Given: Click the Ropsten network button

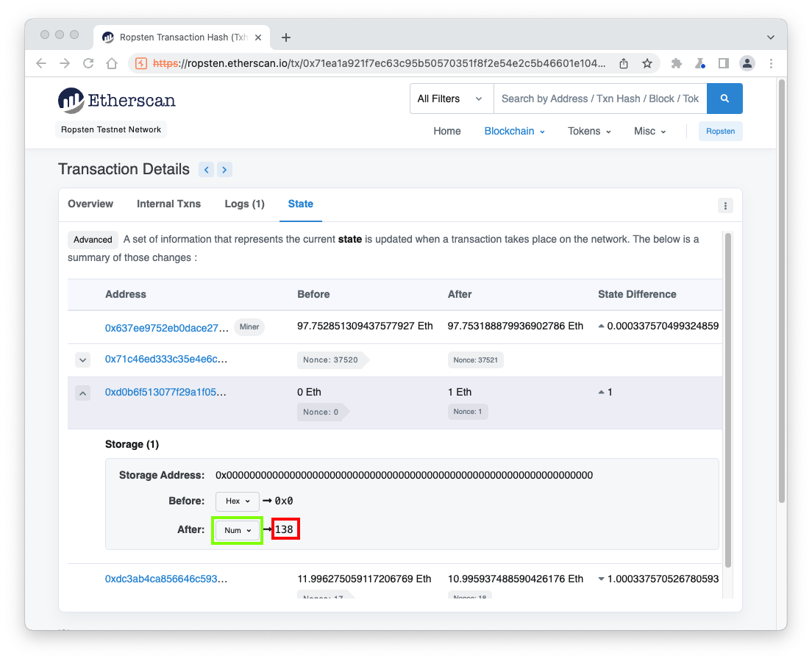Looking at the screenshot, I should click(x=720, y=131).
